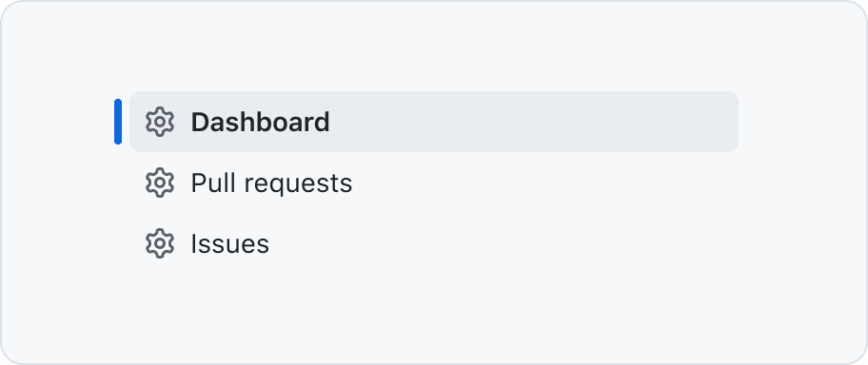Image resolution: width=868 pixels, height=365 pixels.
Task: Go to Pull requests in the sidebar
Action: (x=434, y=182)
